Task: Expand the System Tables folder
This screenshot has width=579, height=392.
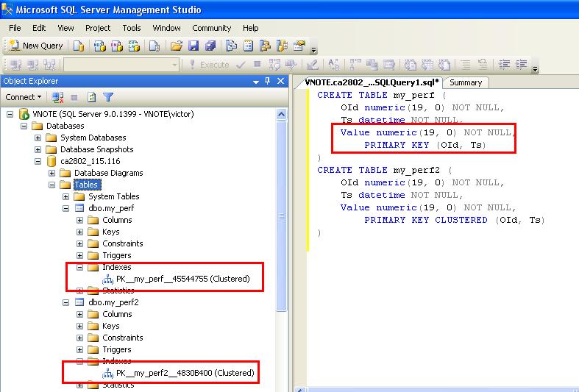Action: click(x=65, y=197)
